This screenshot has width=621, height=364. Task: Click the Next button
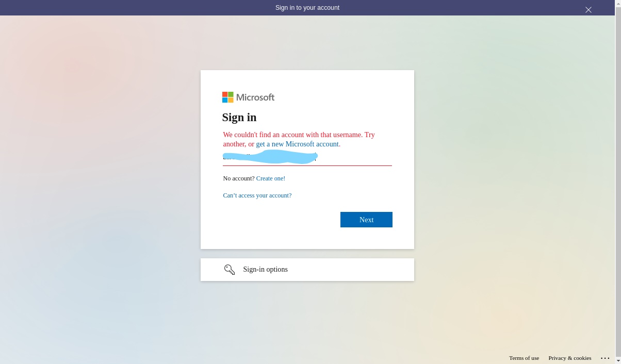366,220
